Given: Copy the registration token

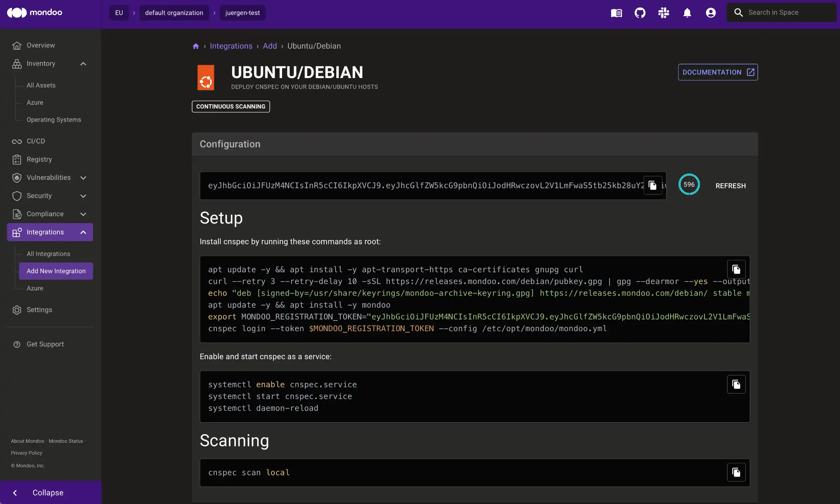Looking at the screenshot, I should click(652, 185).
